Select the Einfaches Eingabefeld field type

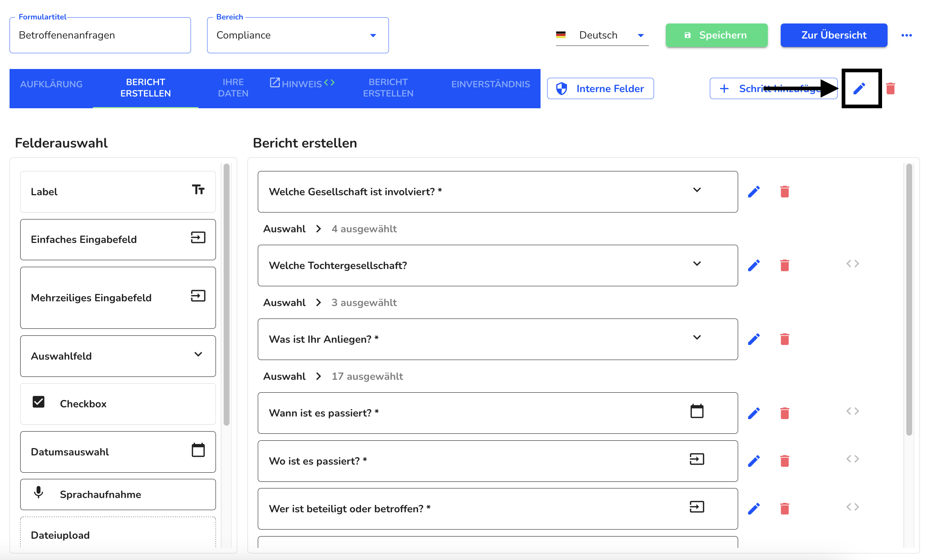point(118,239)
